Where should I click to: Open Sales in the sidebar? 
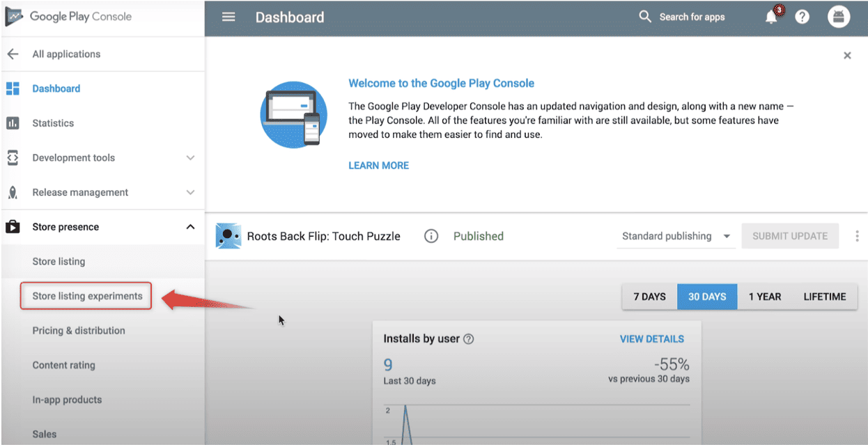click(x=45, y=434)
